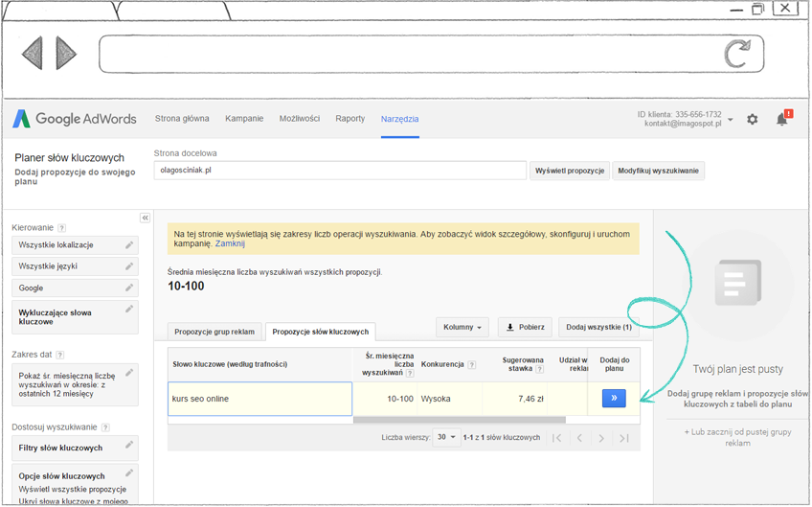Open Możliwości menu
The image size is (812, 507).
click(300, 119)
